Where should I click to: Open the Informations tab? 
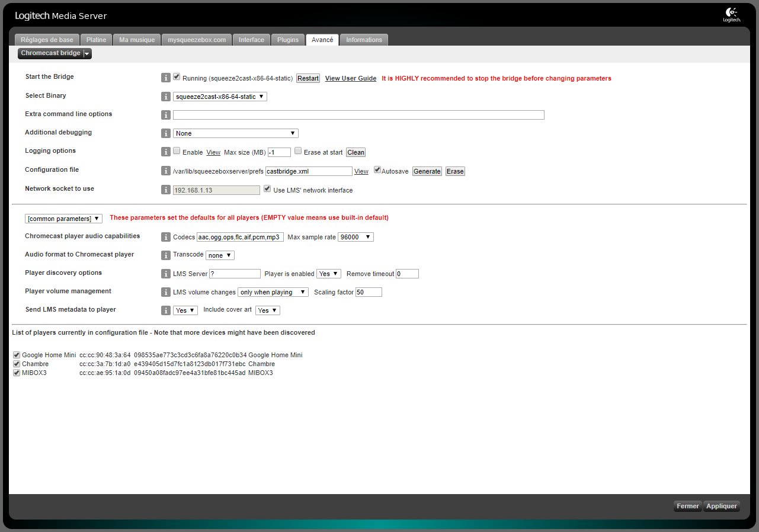[364, 40]
